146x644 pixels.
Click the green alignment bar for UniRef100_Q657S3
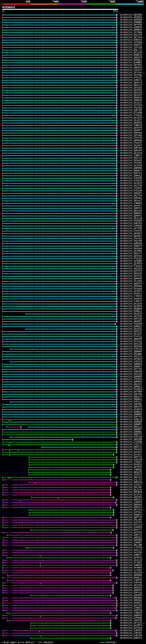[73, 457]
